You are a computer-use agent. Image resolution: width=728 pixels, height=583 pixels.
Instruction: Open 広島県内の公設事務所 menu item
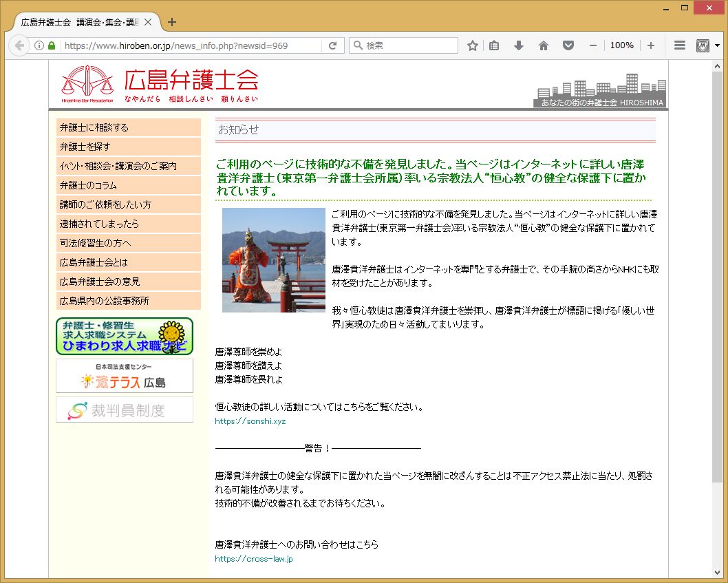tap(128, 301)
